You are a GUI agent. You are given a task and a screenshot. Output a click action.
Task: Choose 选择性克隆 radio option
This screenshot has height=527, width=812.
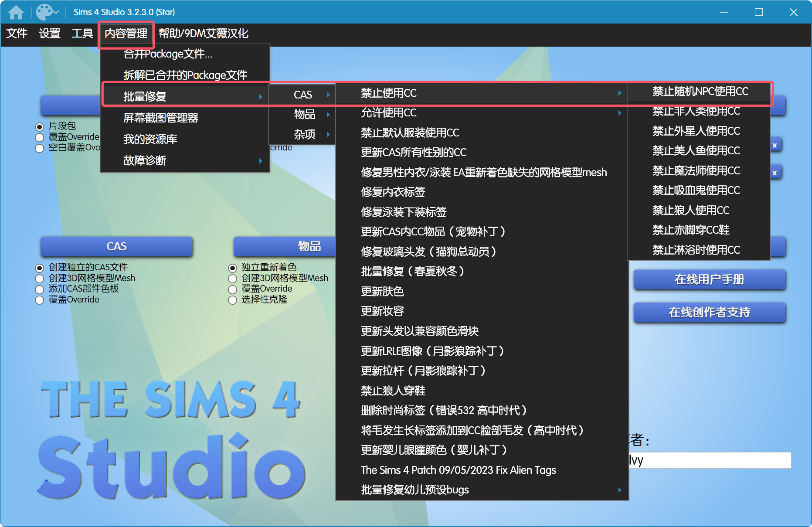click(x=233, y=300)
